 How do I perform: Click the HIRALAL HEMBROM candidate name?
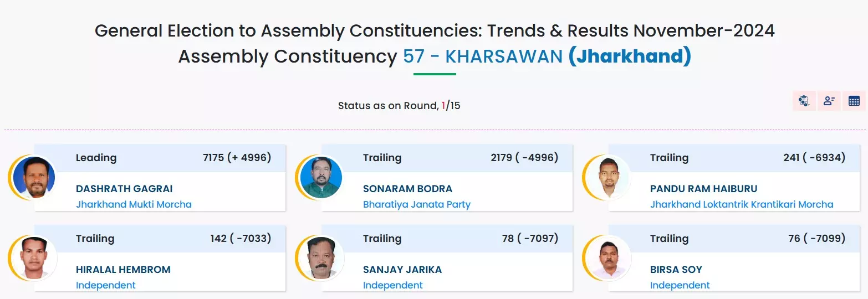(123, 270)
